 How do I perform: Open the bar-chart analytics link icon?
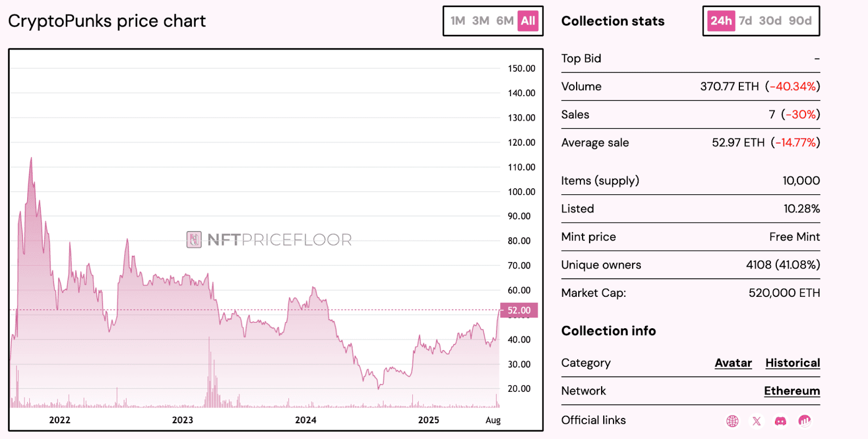pos(805,421)
